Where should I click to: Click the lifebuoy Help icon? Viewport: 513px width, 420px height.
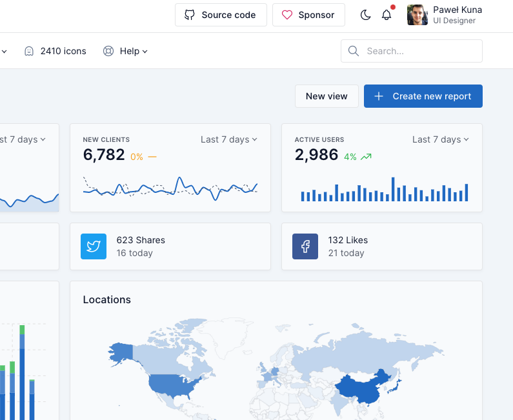tap(108, 51)
